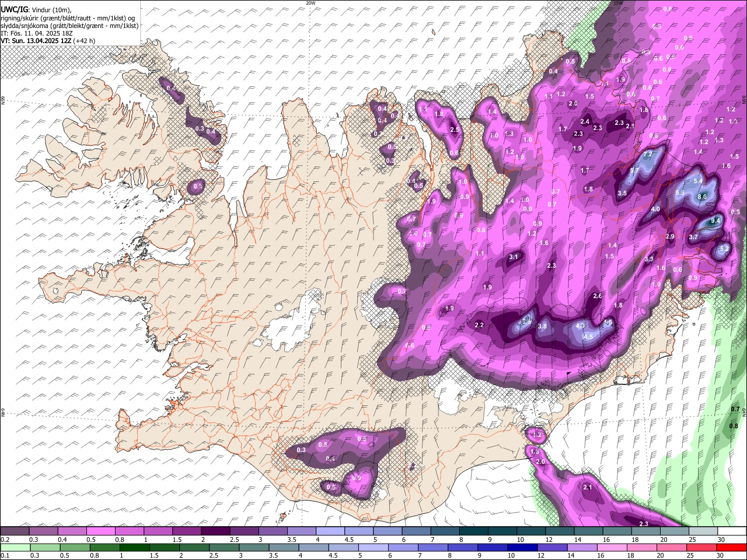The image size is (747, 560).
Task: Select the dark teal swatch between 9 and 10, upper legend row
Action: [x=502, y=531]
